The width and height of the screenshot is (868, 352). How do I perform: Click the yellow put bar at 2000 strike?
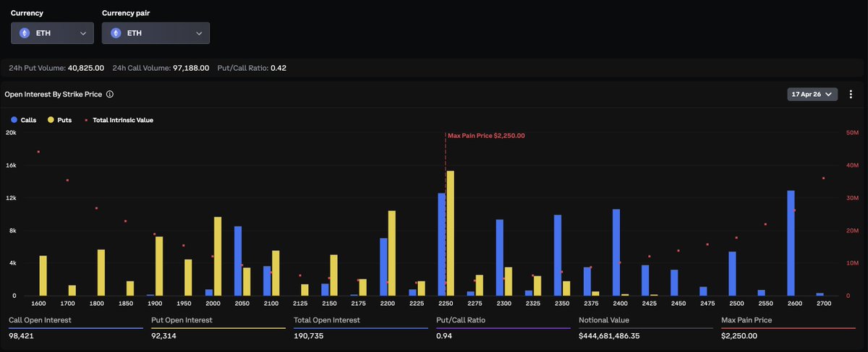218,256
